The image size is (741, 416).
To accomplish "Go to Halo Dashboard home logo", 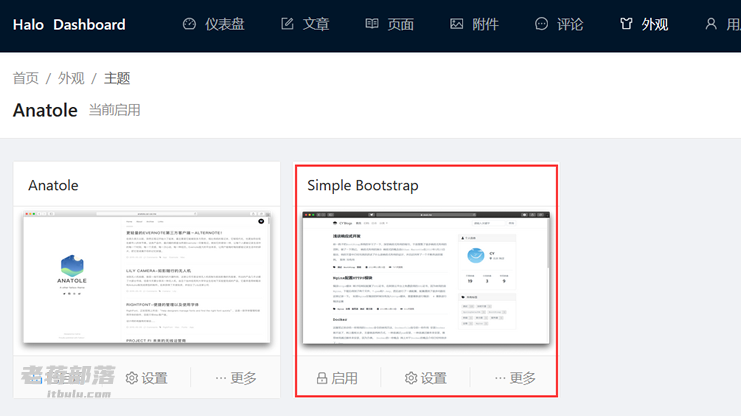I will tap(69, 25).
